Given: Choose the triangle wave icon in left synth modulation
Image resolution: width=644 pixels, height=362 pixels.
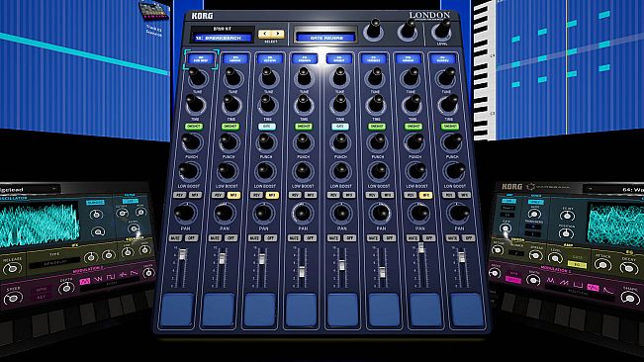Looking at the screenshot, I should tap(98, 279).
